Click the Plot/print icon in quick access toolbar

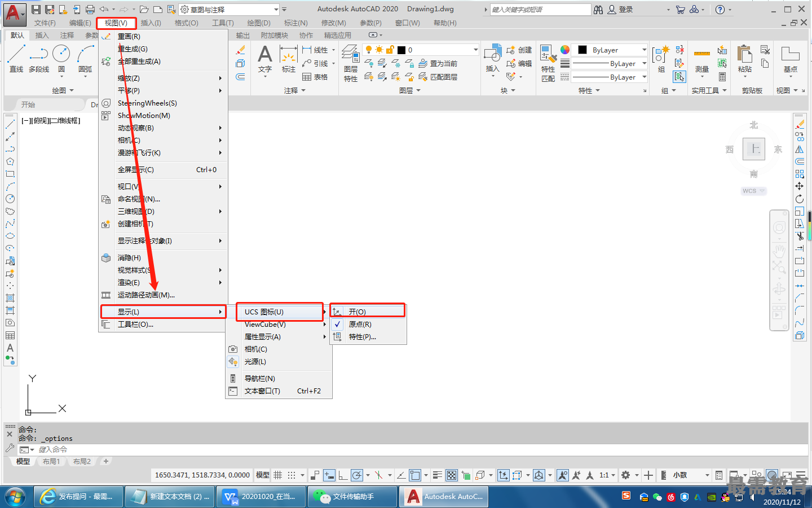pyautogui.click(x=90, y=10)
